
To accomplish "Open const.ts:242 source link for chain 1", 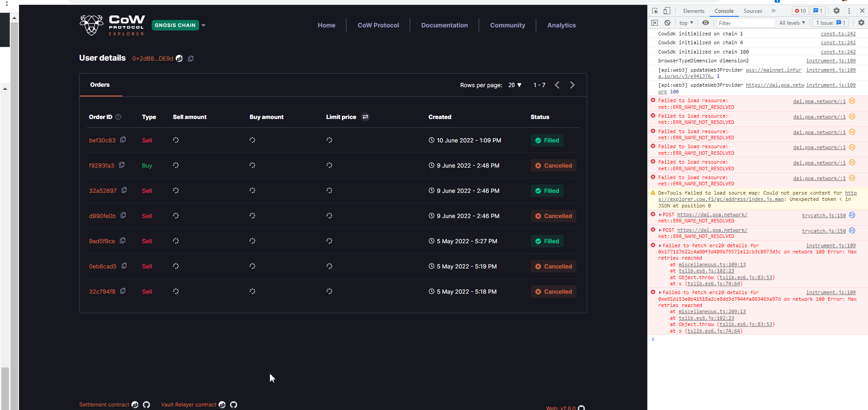I will pos(838,34).
